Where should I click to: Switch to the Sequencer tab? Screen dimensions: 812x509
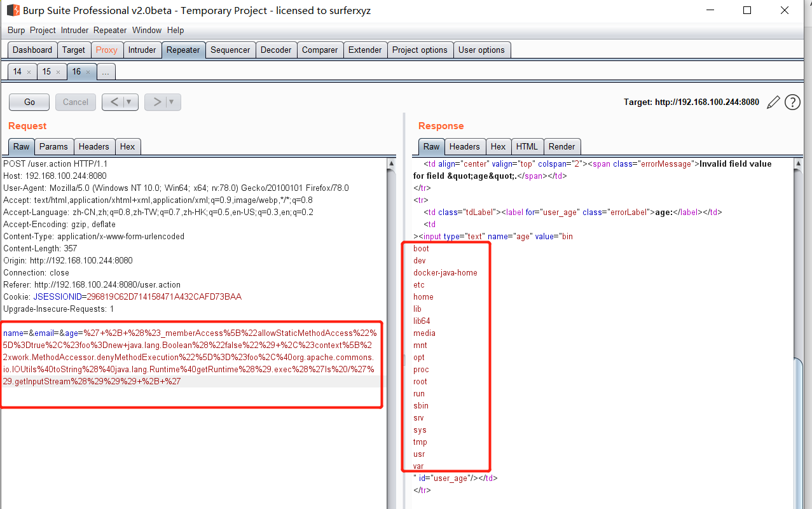coord(230,50)
